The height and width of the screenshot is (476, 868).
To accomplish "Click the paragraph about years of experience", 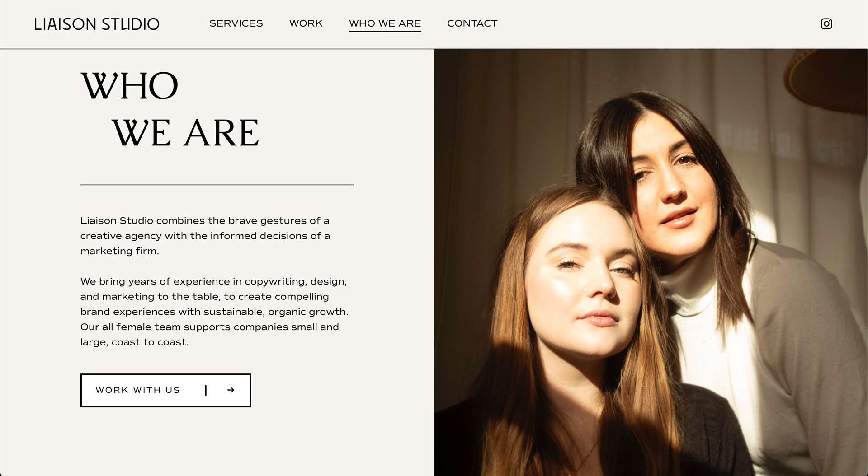I will coord(214,312).
